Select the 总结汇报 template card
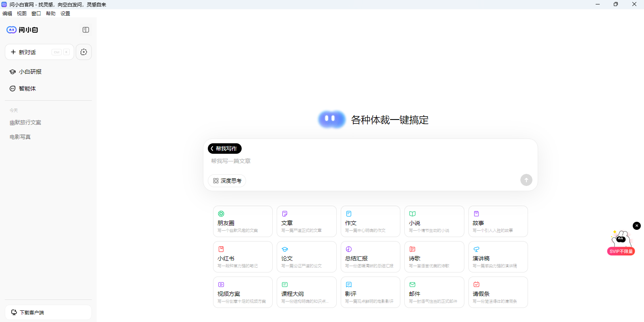Image resolution: width=644 pixels, height=322 pixels. point(370,257)
